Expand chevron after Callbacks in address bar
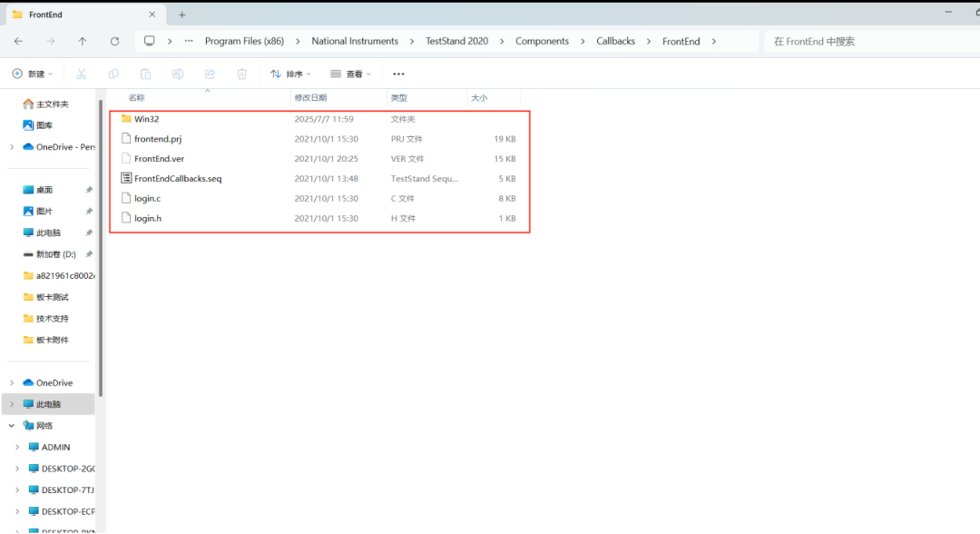 649,41
